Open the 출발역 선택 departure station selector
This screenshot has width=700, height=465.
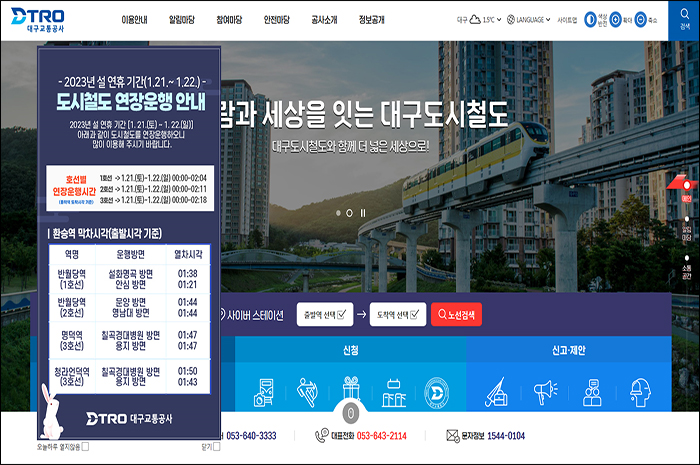pyautogui.click(x=325, y=314)
